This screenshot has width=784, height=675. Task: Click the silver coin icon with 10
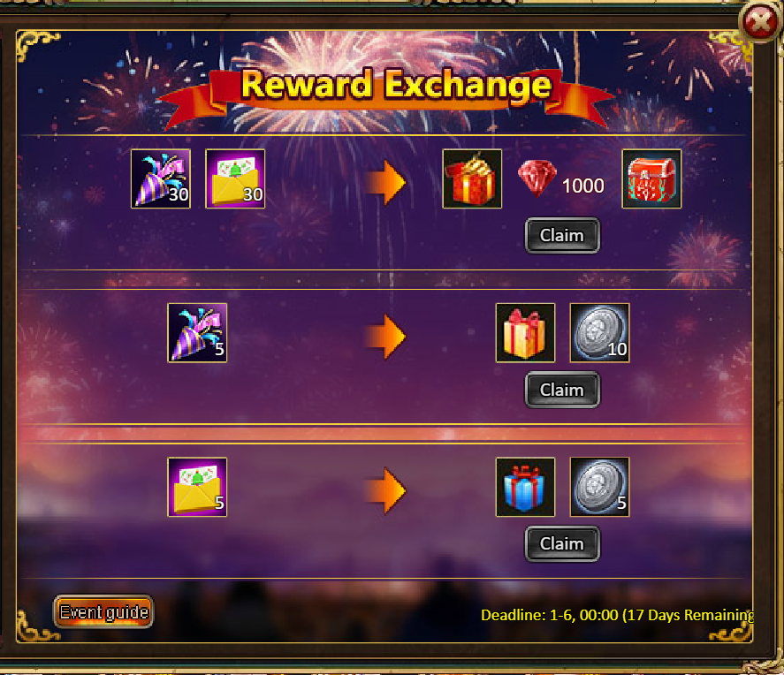pyautogui.click(x=599, y=333)
